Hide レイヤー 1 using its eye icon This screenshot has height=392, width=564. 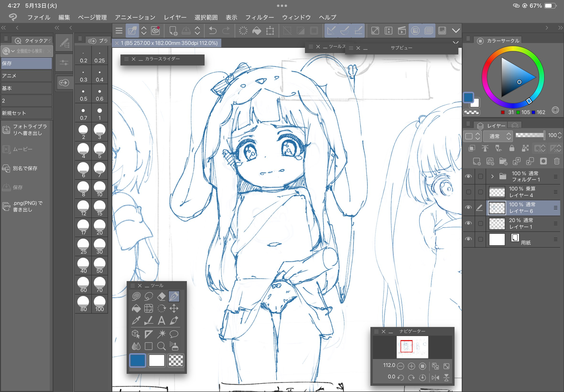point(468,223)
